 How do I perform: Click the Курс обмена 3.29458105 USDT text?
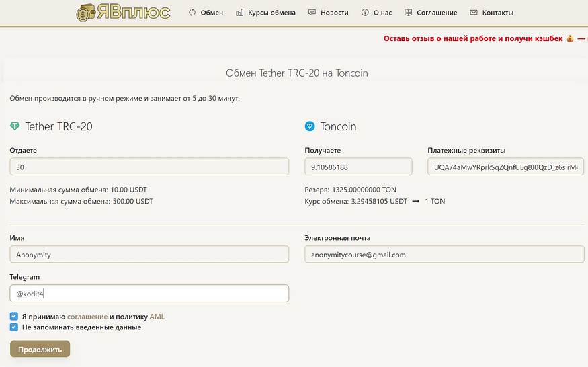[x=356, y=201]
